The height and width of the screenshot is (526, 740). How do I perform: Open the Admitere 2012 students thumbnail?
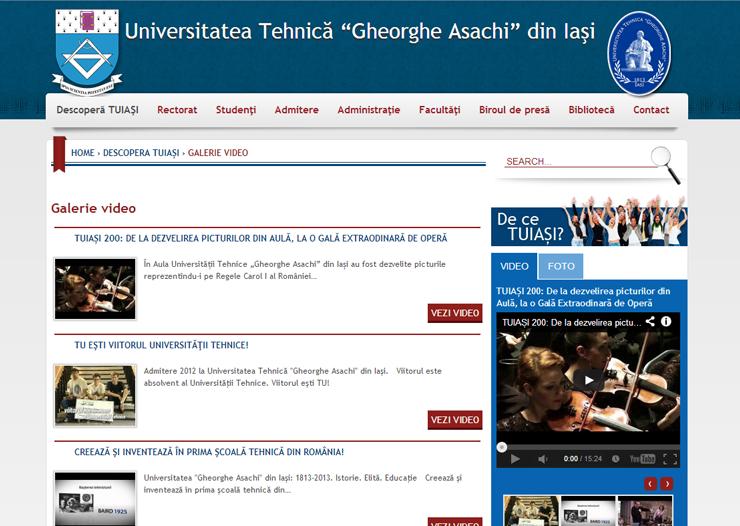point(95,395)
